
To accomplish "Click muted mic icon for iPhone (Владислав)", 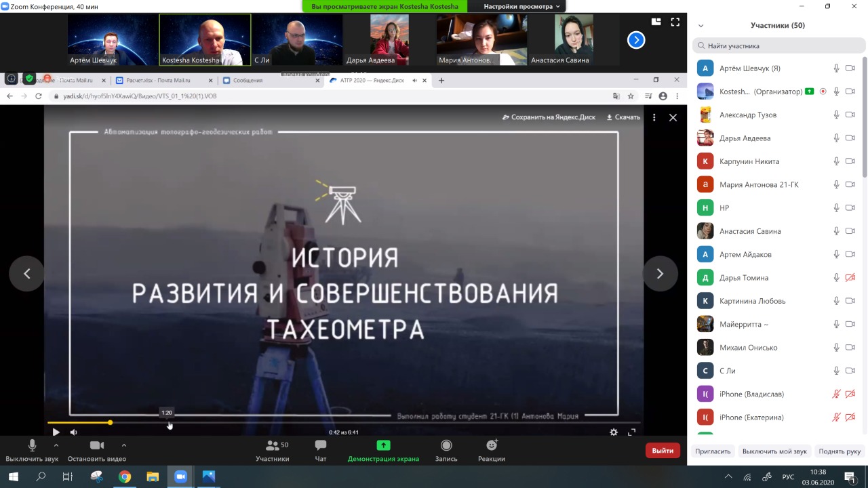I will pyautogui.click(x=837, y=394).
